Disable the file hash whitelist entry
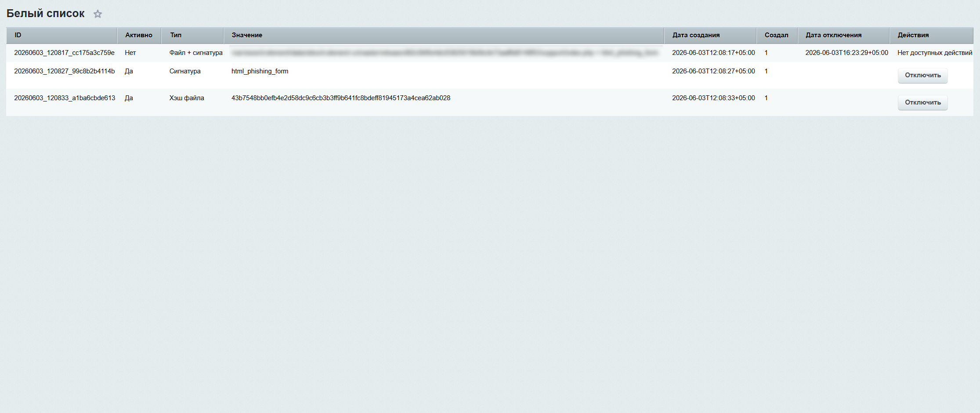Viewport: 980px width, 413px height. [922, 103]
